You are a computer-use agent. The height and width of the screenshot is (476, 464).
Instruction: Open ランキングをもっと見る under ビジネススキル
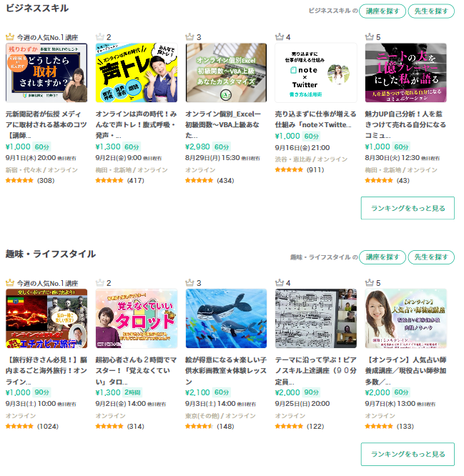(408, 208)
